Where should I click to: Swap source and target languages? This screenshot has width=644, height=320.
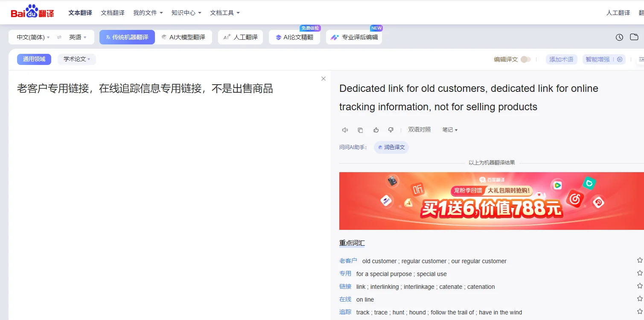click(59, 37)
